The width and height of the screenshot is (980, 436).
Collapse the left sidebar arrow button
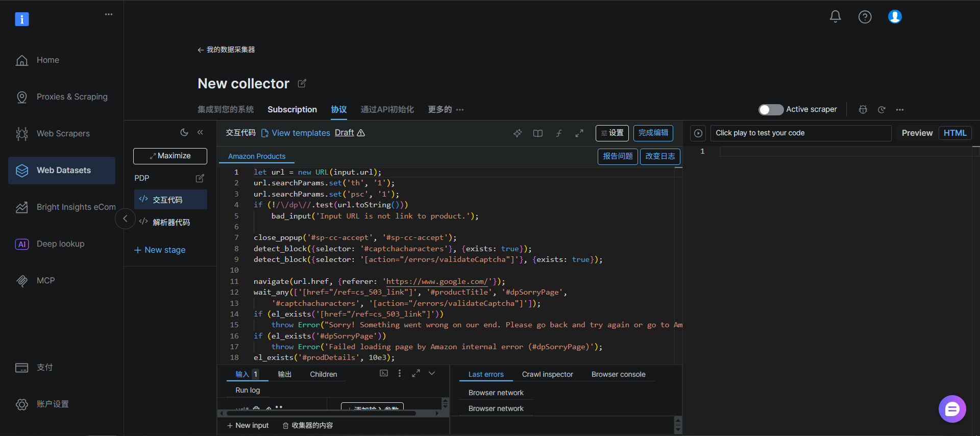pyautogui.click(x=125, y=219)
